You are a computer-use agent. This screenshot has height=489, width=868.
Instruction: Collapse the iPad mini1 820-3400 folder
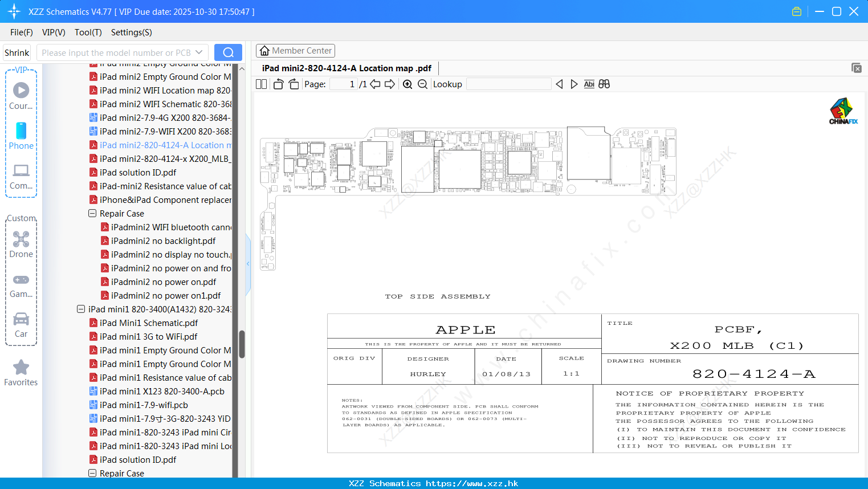(81, 309)
